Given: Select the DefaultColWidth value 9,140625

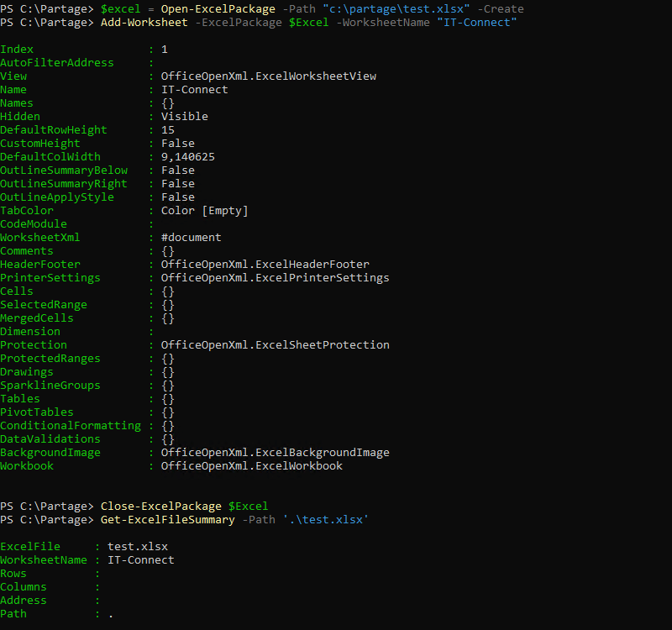Looking at the screenshot, I should coord(188,156).
